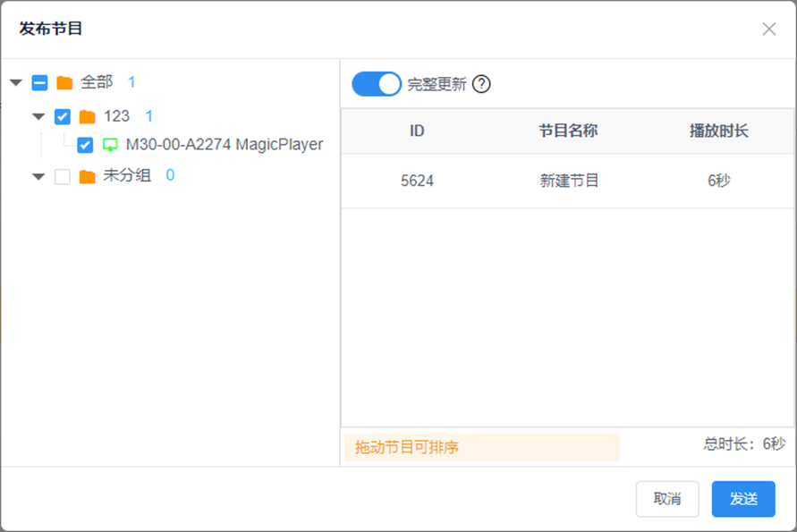This screenshot has width=797, height=532.
Task: Click the 取消 button
Action: click(666, 499)
